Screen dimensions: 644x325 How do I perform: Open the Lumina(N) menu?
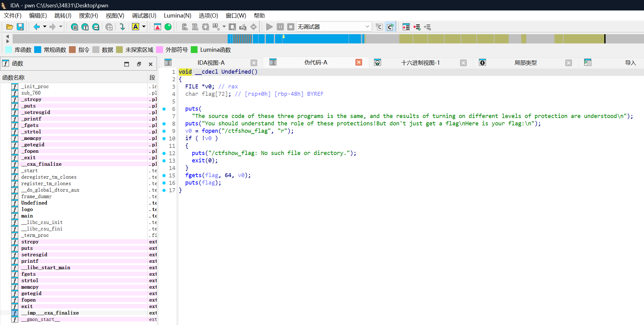(x=178, y=16)
